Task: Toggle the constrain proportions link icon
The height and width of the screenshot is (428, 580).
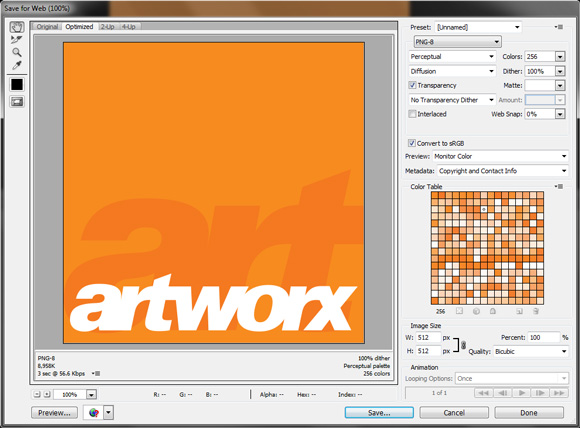Action: (463, 345)
